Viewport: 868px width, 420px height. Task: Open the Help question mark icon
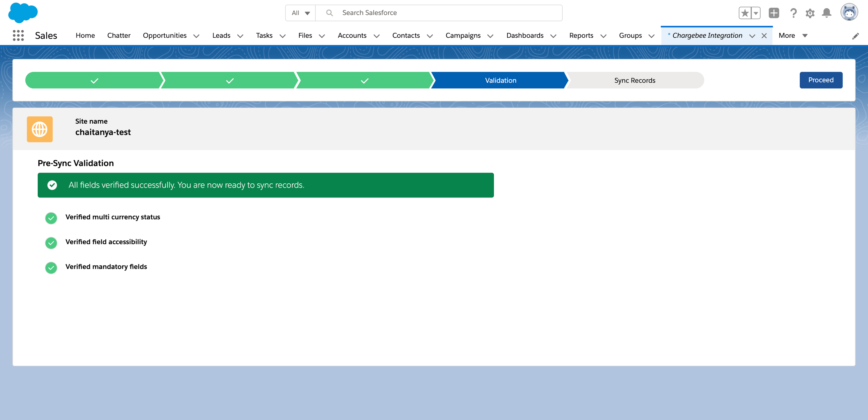tap(793, 13)
